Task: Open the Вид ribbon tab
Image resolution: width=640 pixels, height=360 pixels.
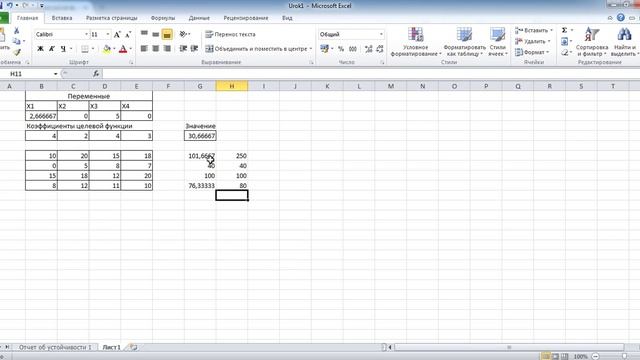Action: coord(287,18)
